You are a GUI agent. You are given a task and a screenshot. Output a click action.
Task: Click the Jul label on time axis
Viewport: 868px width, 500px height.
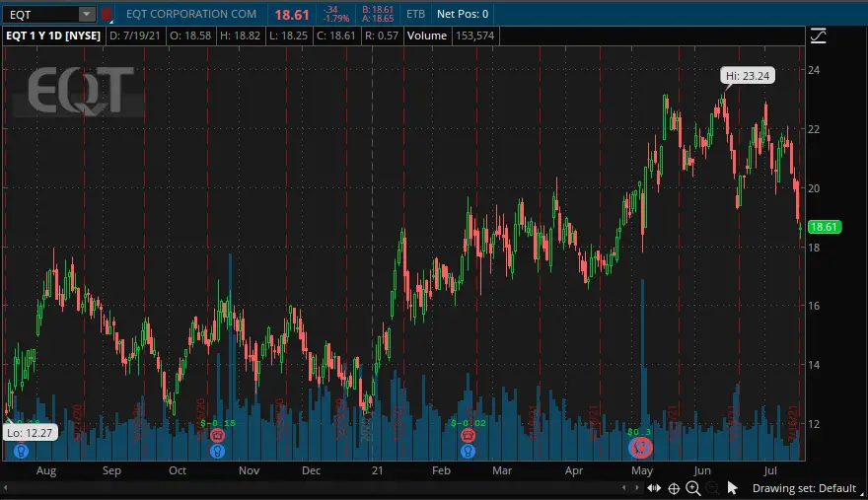pos(770,470)
